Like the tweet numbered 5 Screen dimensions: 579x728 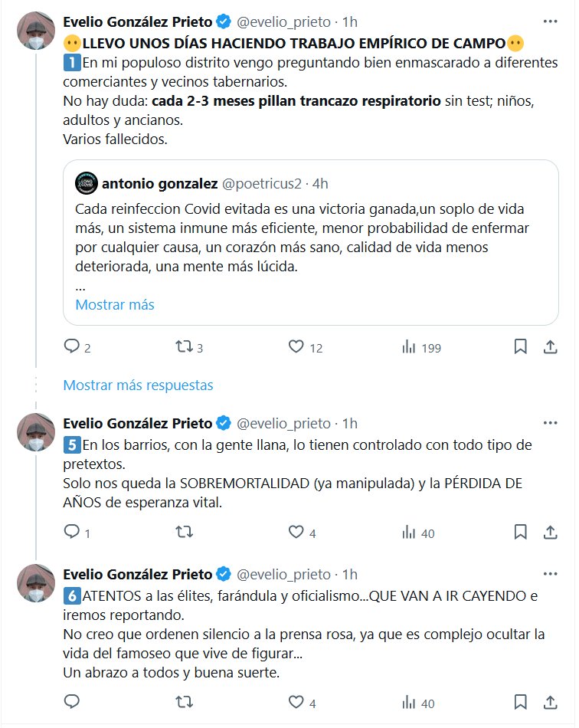[296, 532]
